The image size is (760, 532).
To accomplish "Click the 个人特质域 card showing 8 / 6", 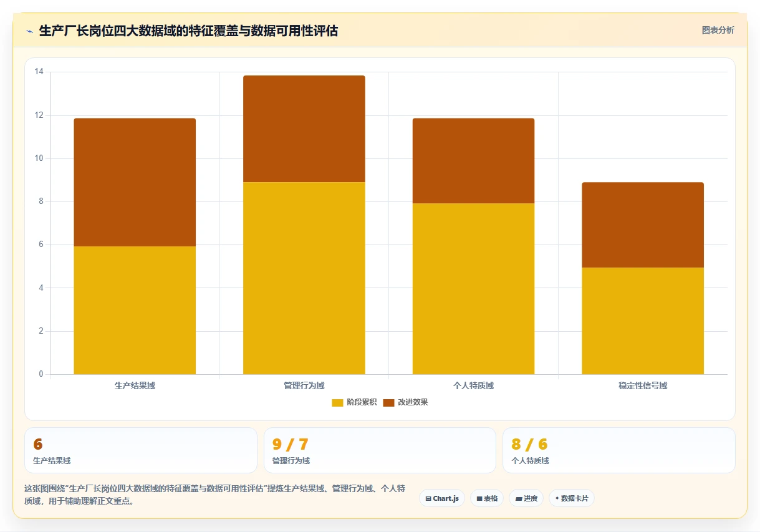I will click(x=619, y=450).
